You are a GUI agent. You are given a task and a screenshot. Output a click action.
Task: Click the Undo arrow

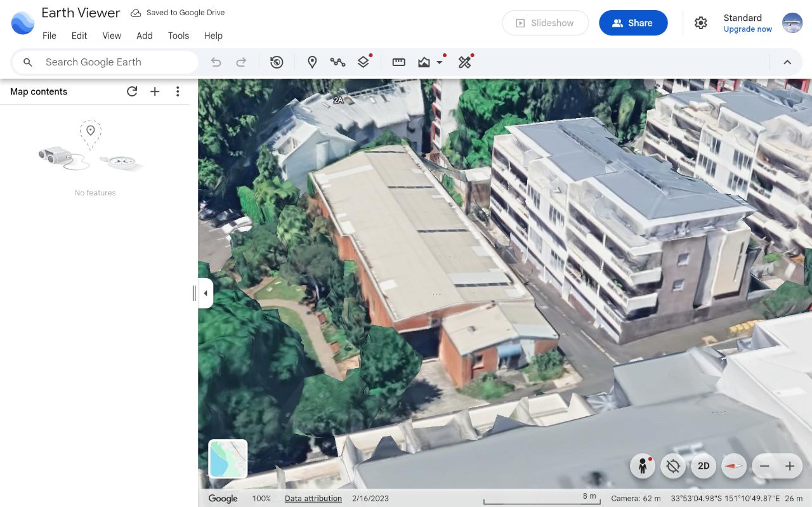[216, 62]
